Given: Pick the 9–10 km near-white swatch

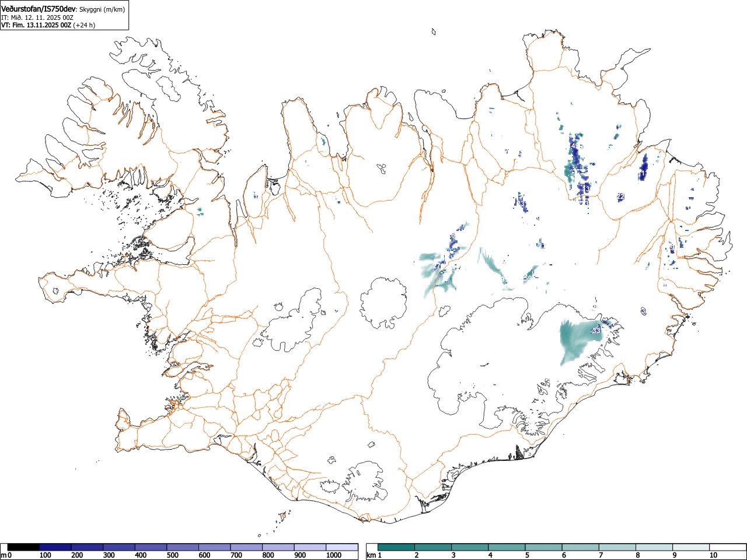Looking at the screenshot, I should point(690,547).
